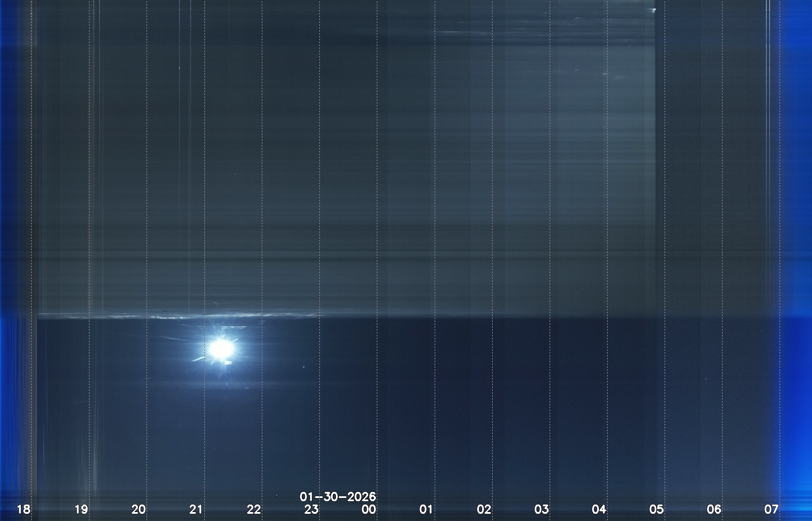This screenshot has width=812, height=521.
Task: Select the 01-30-2026 date label
Action: click(338, 497)
